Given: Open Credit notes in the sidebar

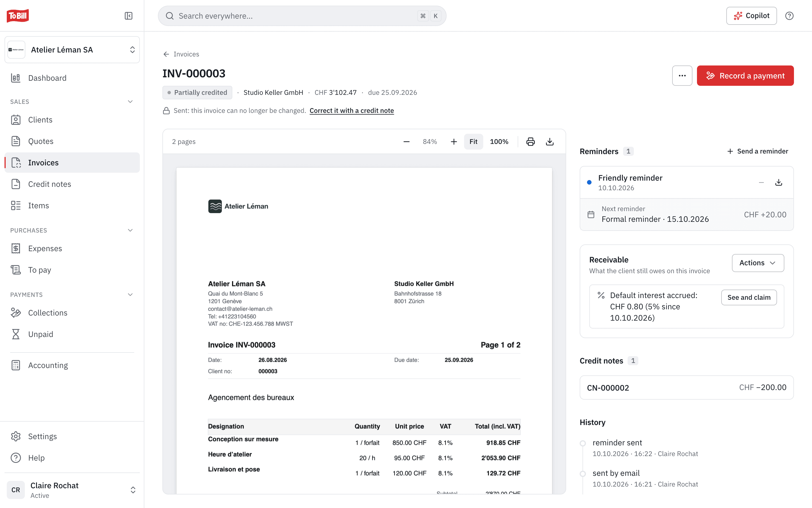Looking at the screenshot, I should click(x=72, y=184).
